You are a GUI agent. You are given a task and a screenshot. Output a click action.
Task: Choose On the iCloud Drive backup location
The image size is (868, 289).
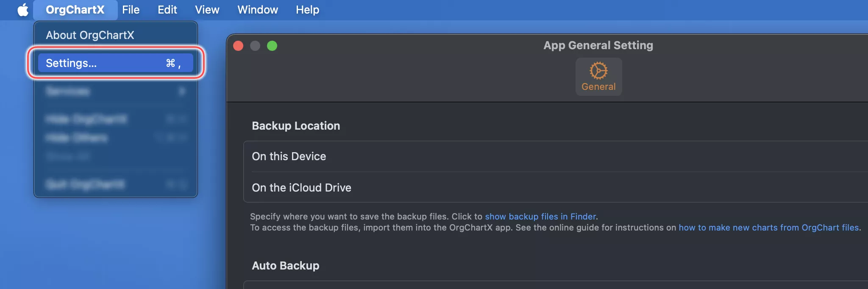(x=556, y=187)
